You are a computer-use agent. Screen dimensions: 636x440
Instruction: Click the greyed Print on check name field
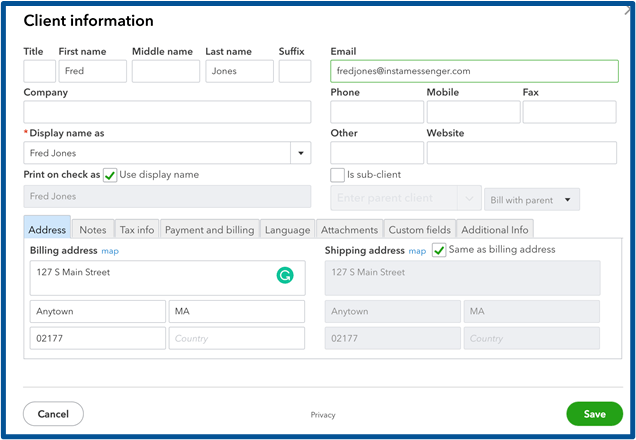click(167, 197)
